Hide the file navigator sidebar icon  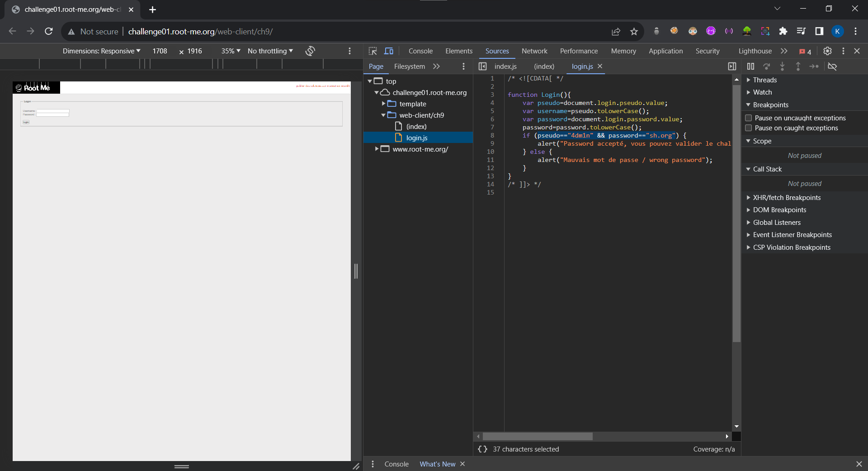pos(483,67)
